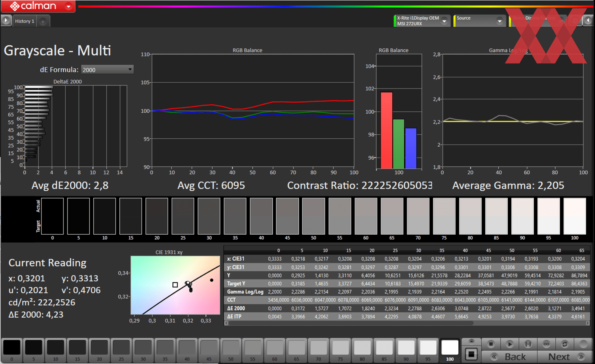Viewport: 595px width, 364px height.
Task: Select the 95 percent grayscale pattern button
Action: (428, 350)
